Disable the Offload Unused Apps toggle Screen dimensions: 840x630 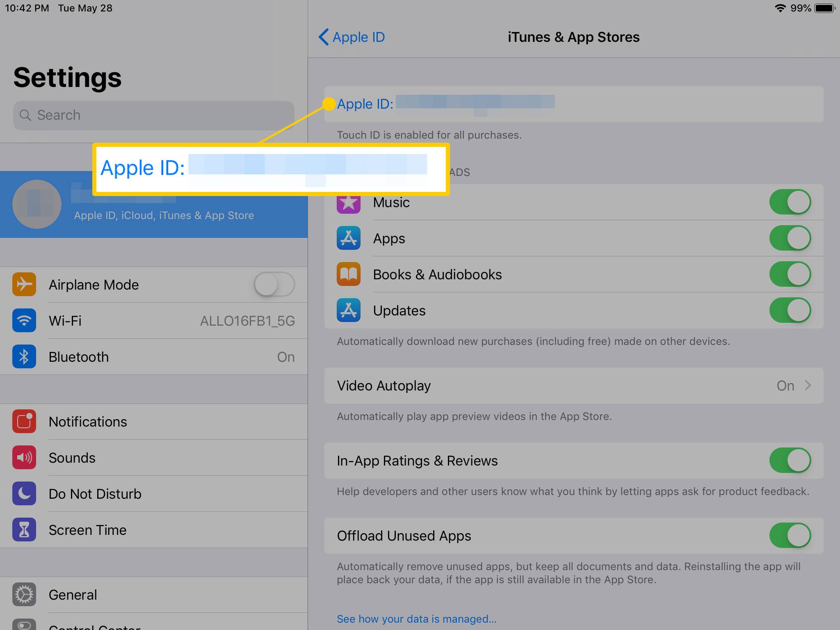pyautogui.click(x=791, y=535)
